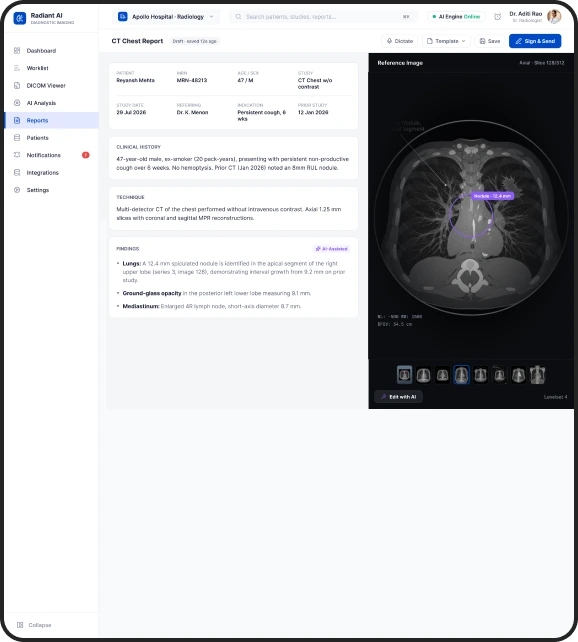The width and height of the screenshot is (578, 642).
Task: Open the Notifications section
Action: (52, 155)
